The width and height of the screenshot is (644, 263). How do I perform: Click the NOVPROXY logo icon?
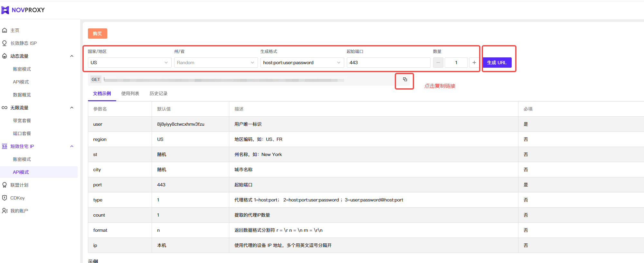(x=5, y=10)
